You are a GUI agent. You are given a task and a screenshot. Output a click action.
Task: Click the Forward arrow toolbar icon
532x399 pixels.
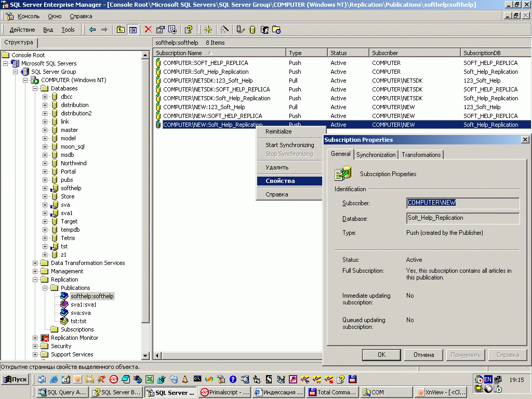tap(104, 30)
